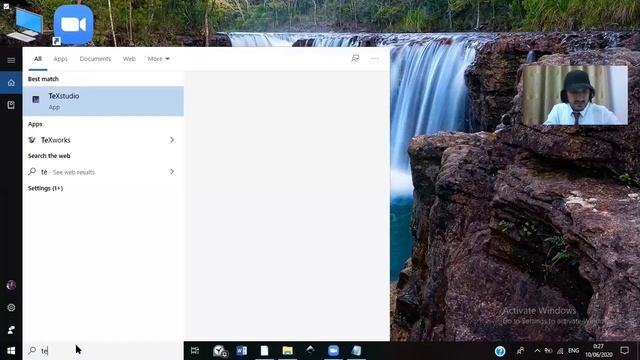Image resolution: width=640 pixels, height=360 pixels.
Task: Click the search feedback icon
Action: point(355,59)
